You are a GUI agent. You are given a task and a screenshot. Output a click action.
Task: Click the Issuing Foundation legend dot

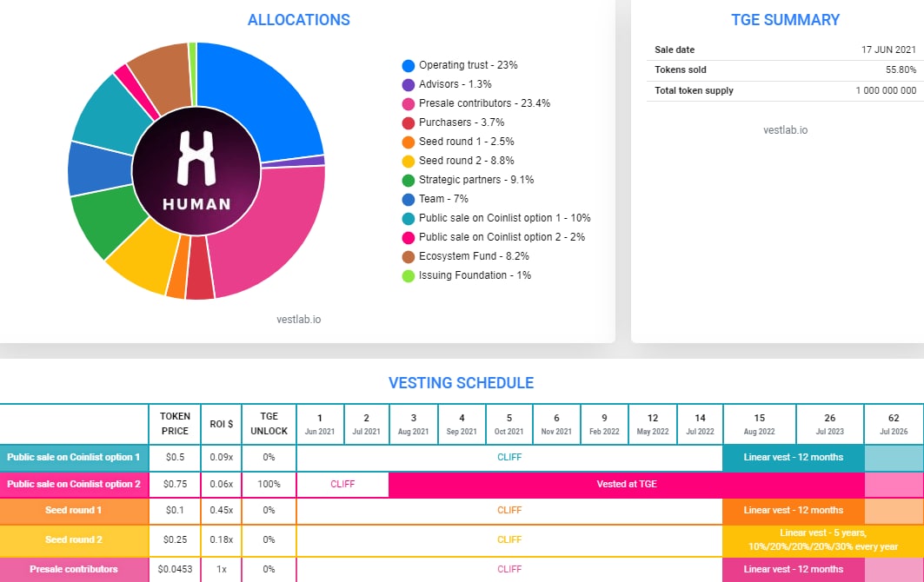coord(408,276)
